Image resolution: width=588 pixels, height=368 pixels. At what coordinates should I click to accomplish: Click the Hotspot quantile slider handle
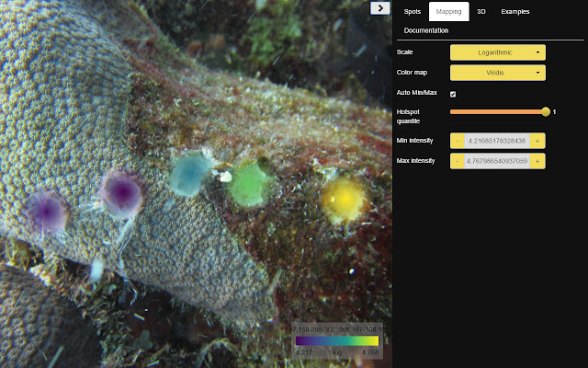point(546,111)
